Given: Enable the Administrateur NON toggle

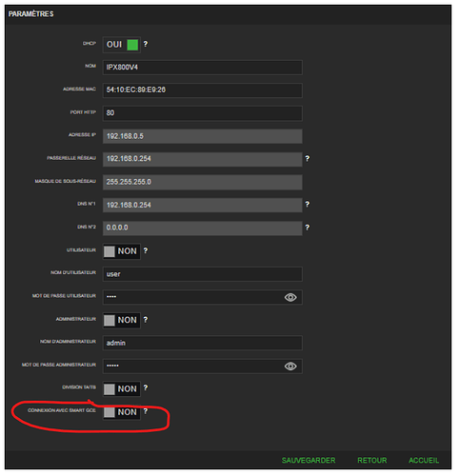Looking at the screenshot, I should point(122,320).
